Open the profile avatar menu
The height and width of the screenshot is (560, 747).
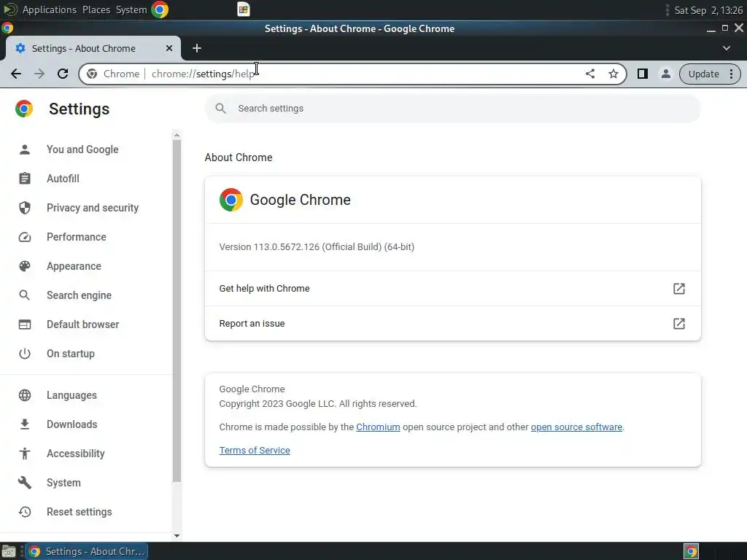665,74
